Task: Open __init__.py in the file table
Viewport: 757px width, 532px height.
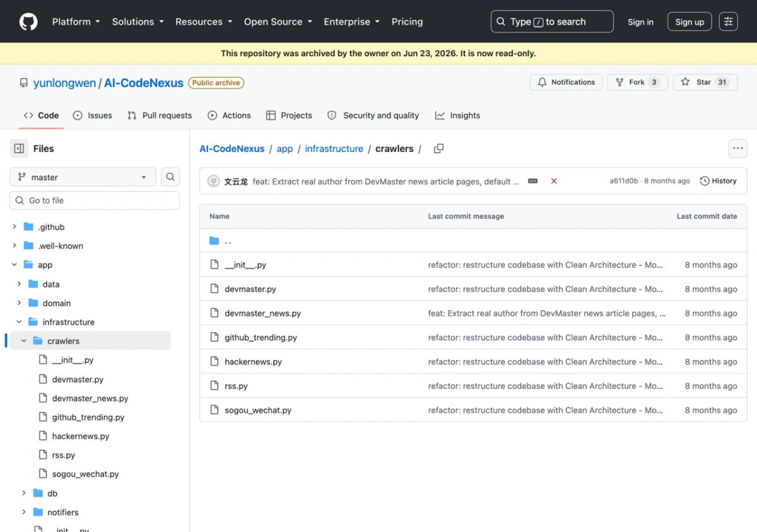Action: click(245, 265)
